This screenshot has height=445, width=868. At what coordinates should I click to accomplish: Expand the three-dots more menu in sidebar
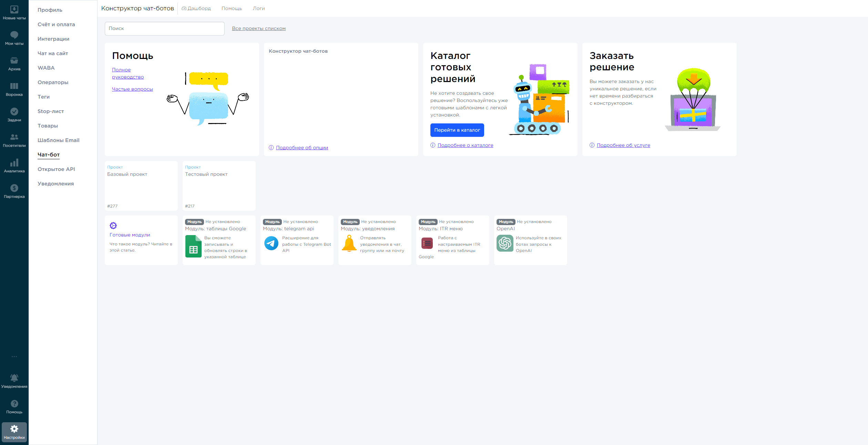click(x=14, y=356)
